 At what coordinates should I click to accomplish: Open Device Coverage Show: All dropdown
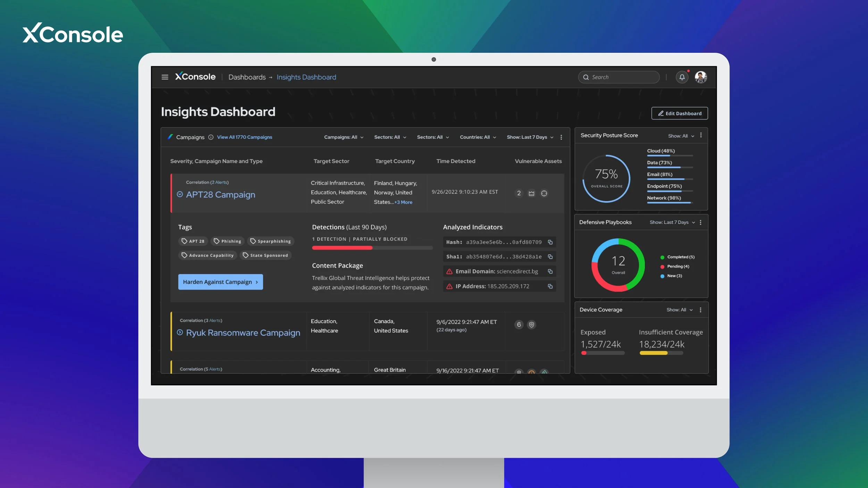679,310
